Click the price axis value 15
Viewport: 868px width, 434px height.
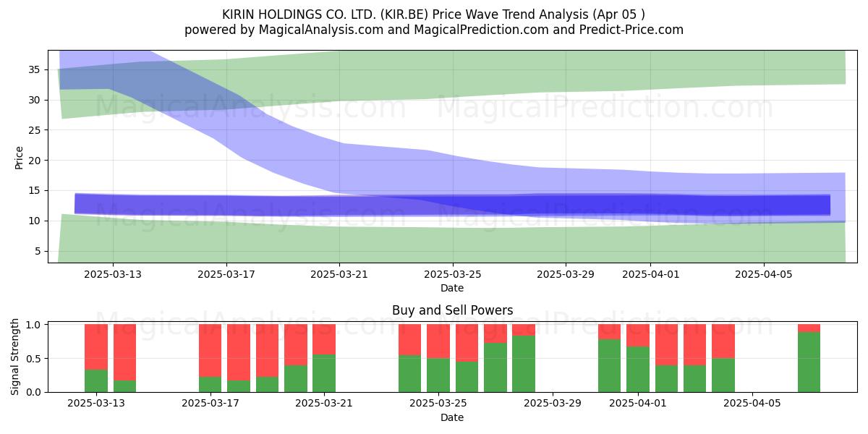(34, 191)
